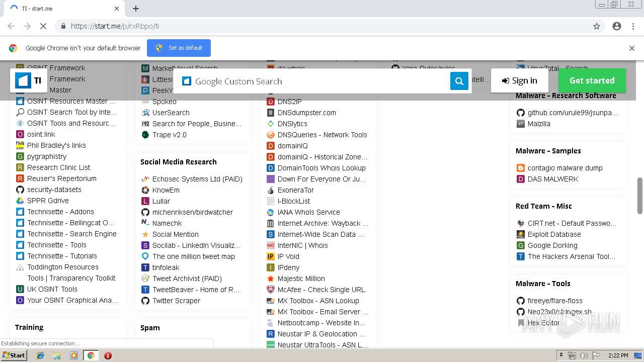Set Chrome as default browser

pyautogui.click(x=179, y=48)
